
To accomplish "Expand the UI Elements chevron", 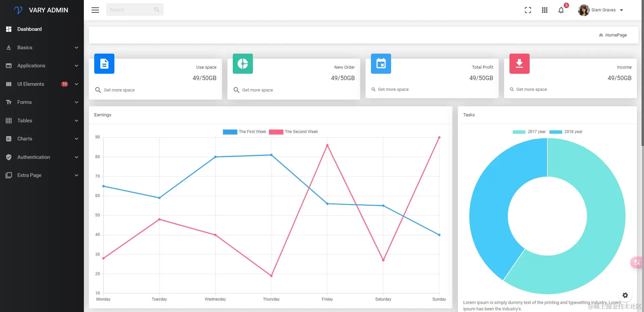I will pos(76,84).
